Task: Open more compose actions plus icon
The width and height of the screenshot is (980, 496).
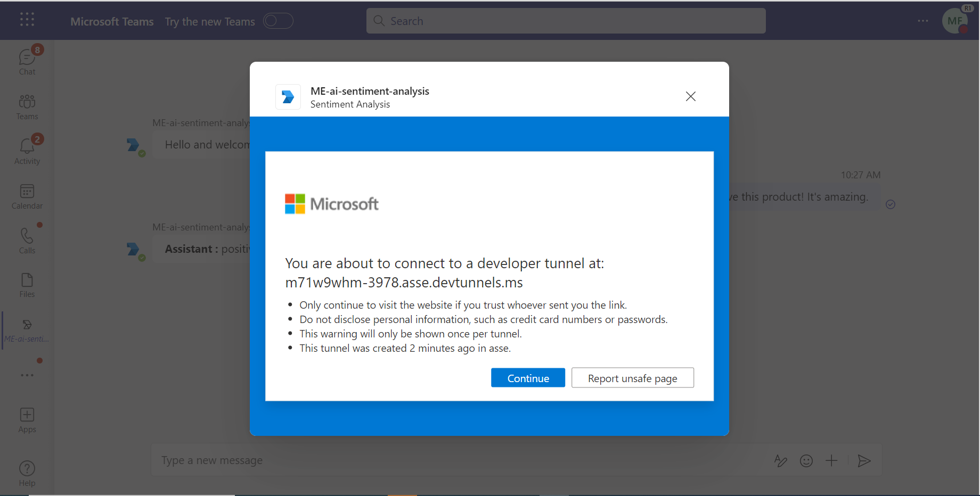Action: [831, 461]
